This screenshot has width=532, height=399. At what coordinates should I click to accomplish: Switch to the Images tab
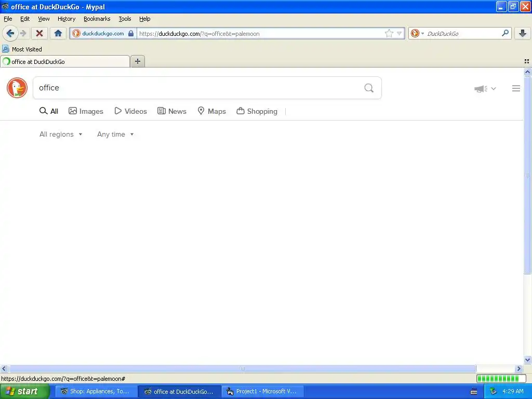(86, 111)
